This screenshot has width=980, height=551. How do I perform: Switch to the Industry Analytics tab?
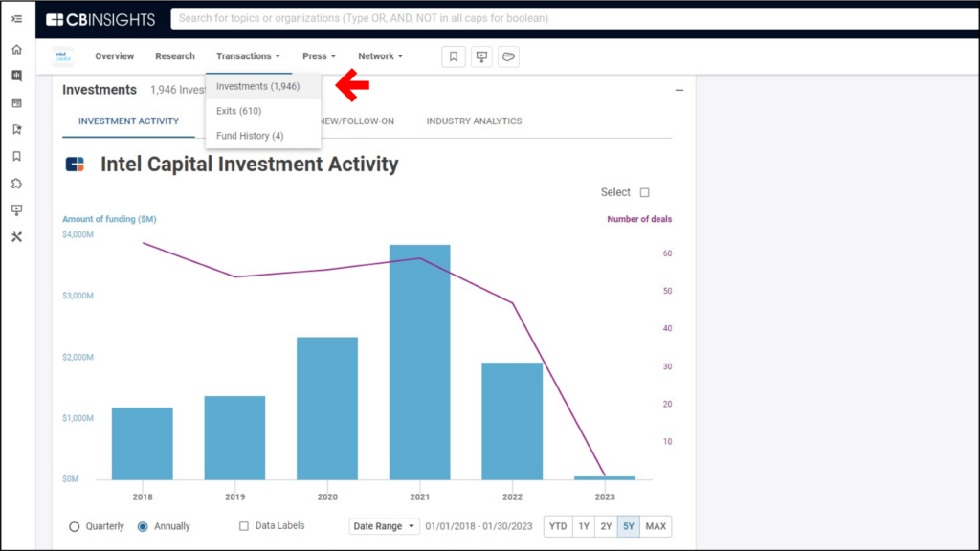(474, 121)
